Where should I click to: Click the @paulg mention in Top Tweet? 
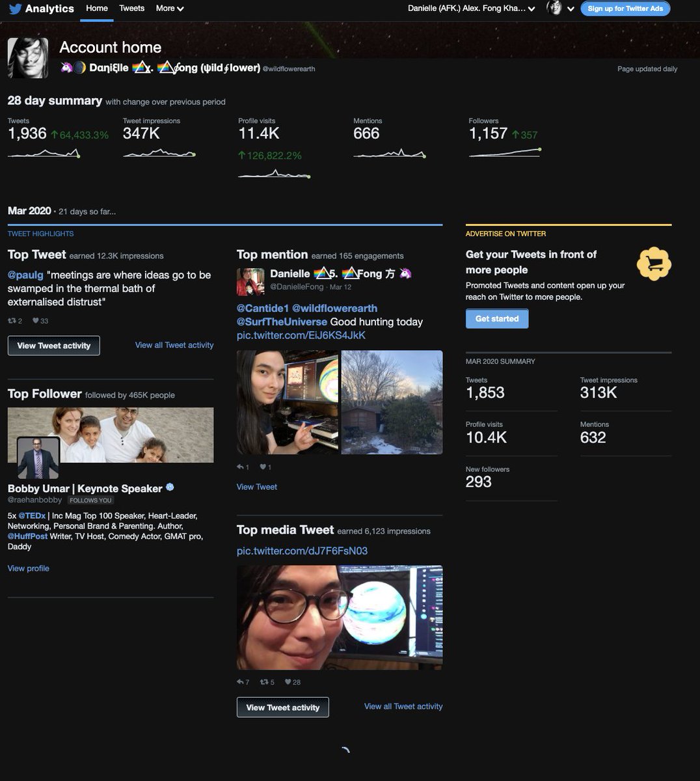coord(25,275)
